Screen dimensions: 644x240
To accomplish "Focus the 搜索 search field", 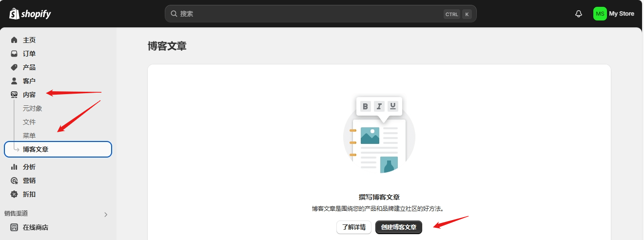I will coord(307,14).
